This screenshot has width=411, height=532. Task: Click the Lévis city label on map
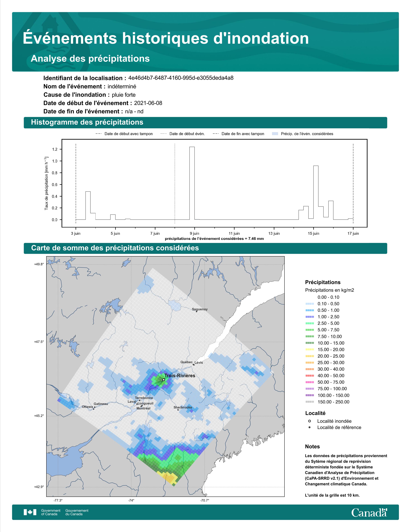click(x=199, y=362)
